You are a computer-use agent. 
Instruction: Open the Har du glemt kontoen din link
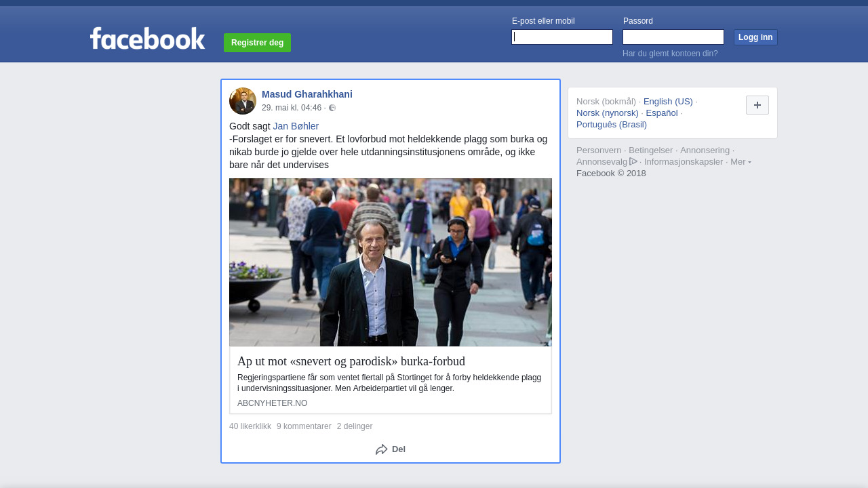tap(670, 54)
